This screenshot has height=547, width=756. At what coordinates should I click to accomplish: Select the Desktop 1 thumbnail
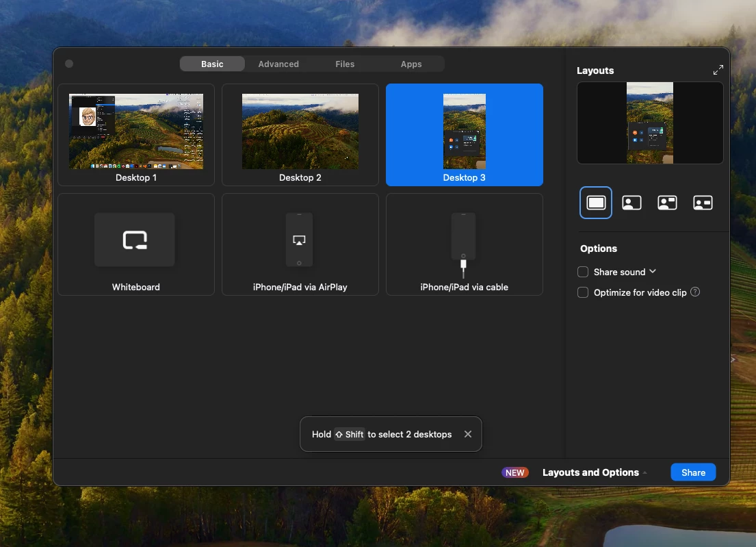tap(136, 135)
